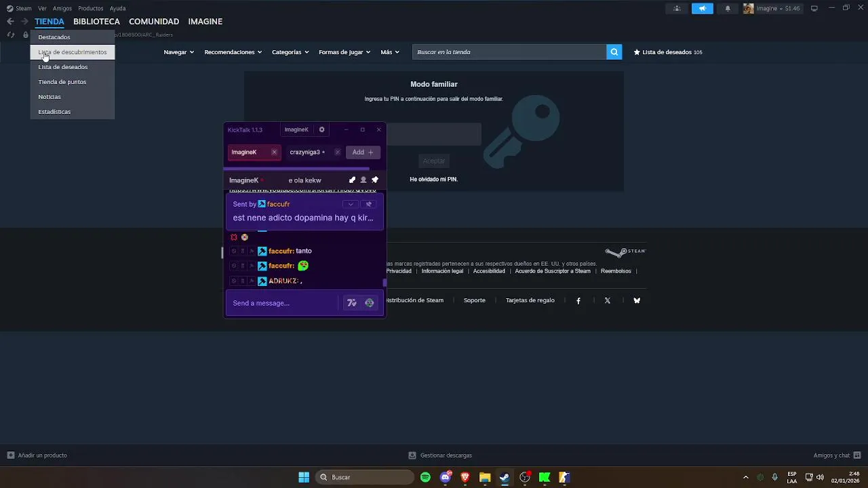Open Tienda de puntos menu entry
The image size is (868, 488).
[x=73, y=82]
